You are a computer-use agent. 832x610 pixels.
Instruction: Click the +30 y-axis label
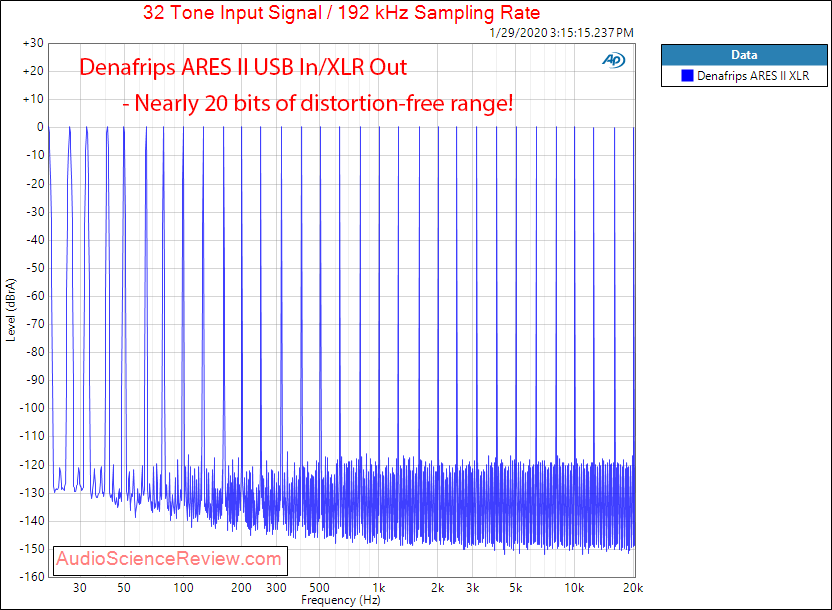[x=33, y=43]
